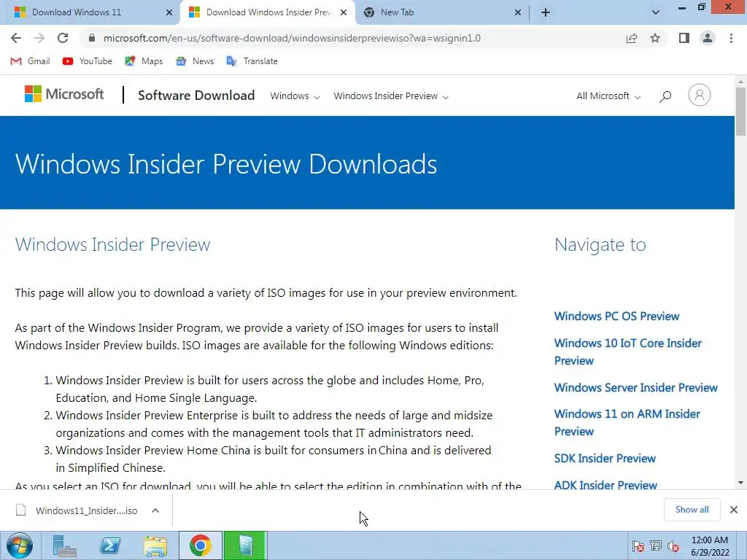Click the Action Center flag tray icon

click(x=638, y=546)
